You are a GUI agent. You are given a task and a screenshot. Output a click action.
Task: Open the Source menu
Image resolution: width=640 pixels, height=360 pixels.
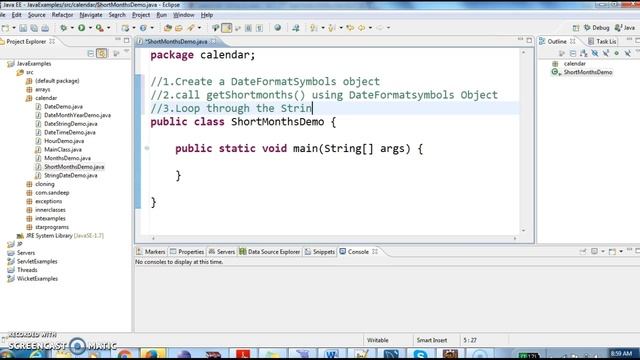coord(36,15)
